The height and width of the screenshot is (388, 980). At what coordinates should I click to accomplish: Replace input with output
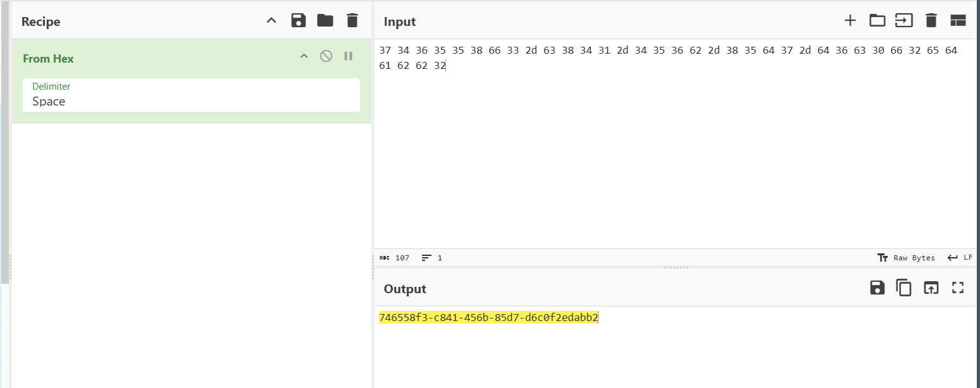[931, 288]
